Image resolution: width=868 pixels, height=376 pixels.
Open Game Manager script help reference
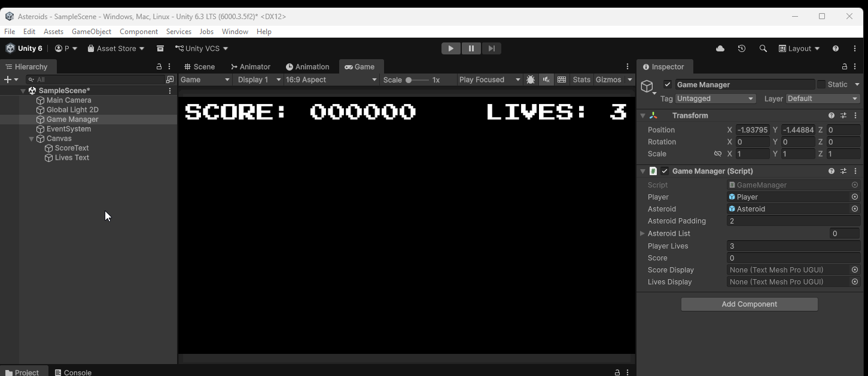(x=832, y=171)
